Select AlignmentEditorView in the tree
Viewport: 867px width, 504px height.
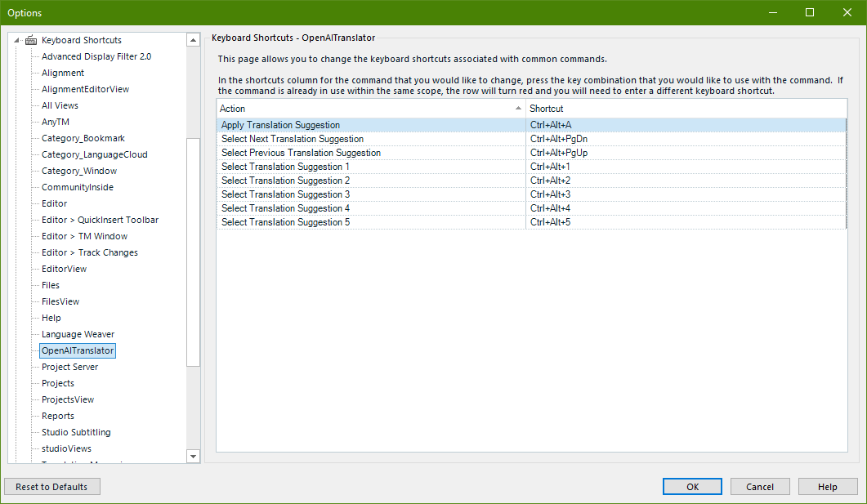click(x=85, y=89)
